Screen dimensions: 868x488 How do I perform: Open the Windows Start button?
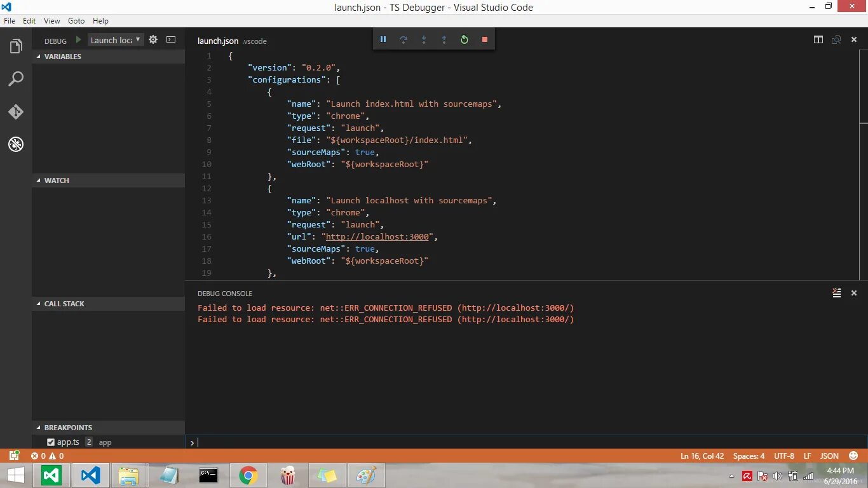point(15,476)
